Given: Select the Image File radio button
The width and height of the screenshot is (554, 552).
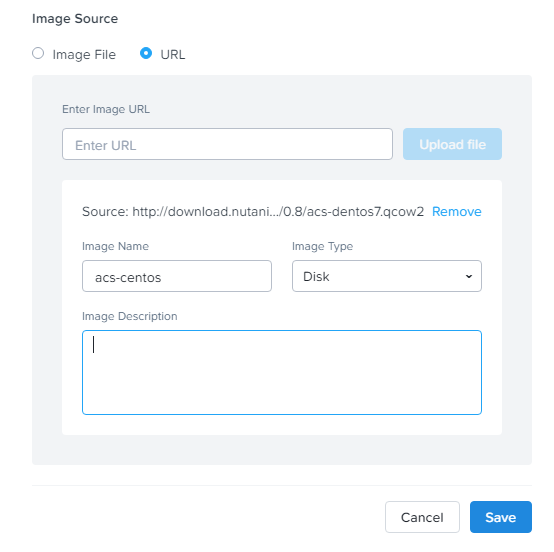Looking at the screenshot, I should (38, 54).
